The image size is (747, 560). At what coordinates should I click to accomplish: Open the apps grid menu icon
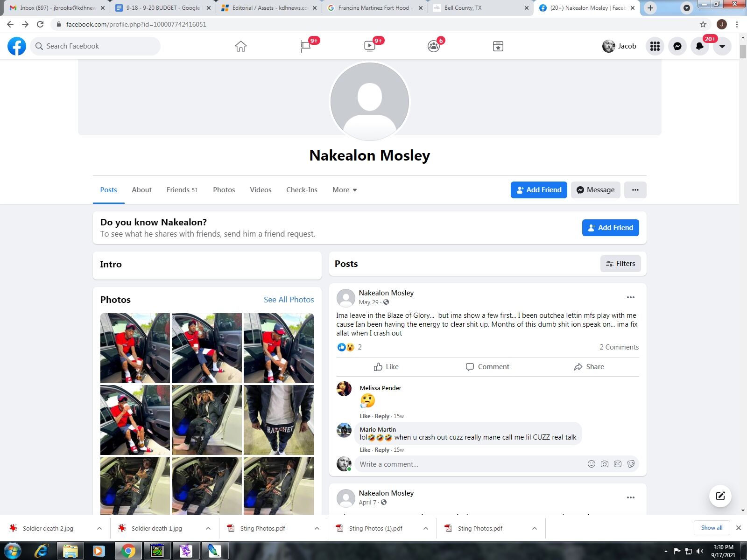[x=655, y=46]
